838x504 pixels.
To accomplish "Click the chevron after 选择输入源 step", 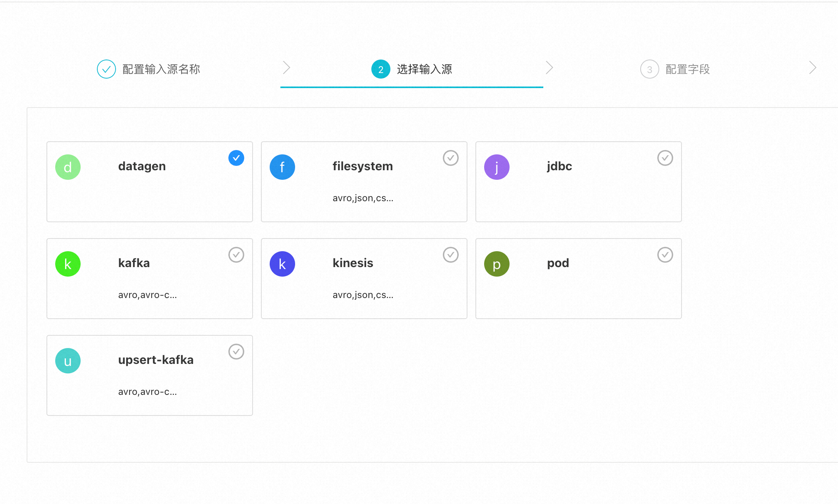I will [x=550, y=68].
